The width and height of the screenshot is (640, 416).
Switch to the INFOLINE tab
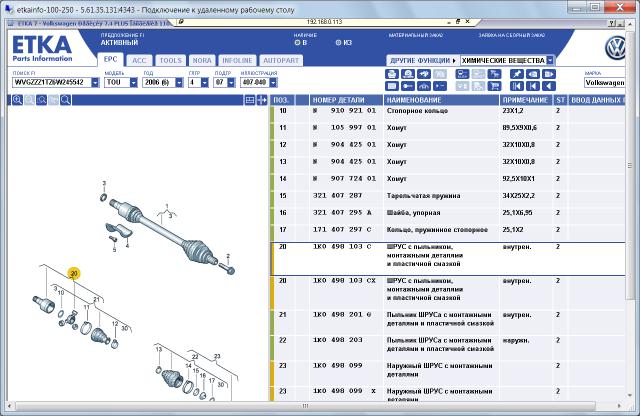(x=237, y=60)
